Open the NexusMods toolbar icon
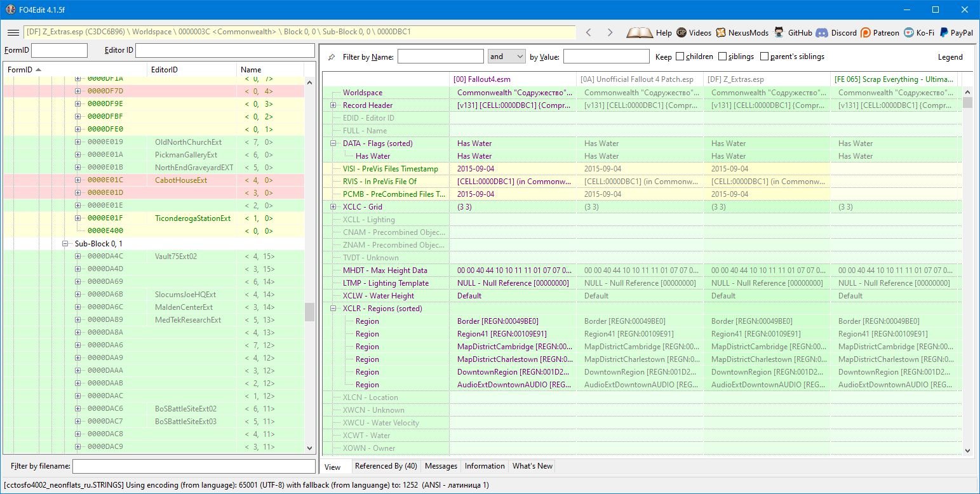This screenshot has width=980, height=494. coord(721,32)
